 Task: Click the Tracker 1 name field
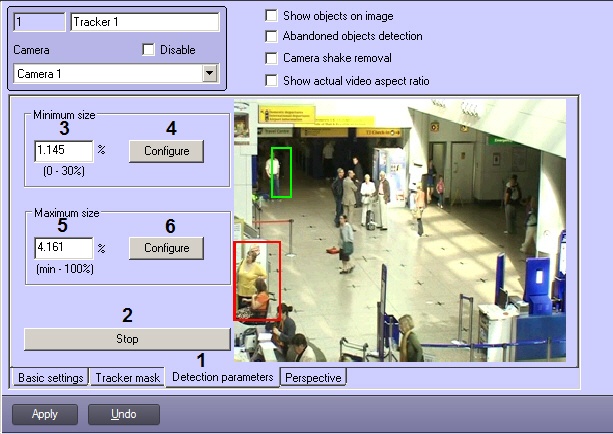pyautogui.click(x=144, y=22)
